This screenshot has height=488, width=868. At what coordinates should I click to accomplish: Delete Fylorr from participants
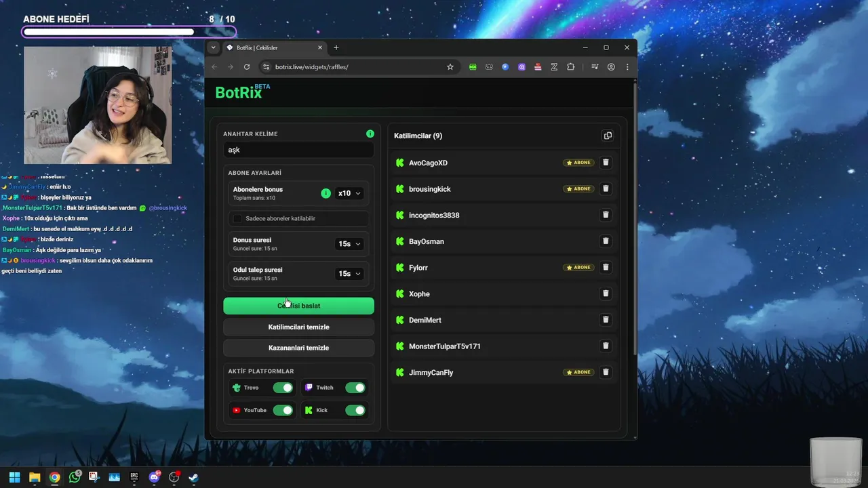click(606, 267)
